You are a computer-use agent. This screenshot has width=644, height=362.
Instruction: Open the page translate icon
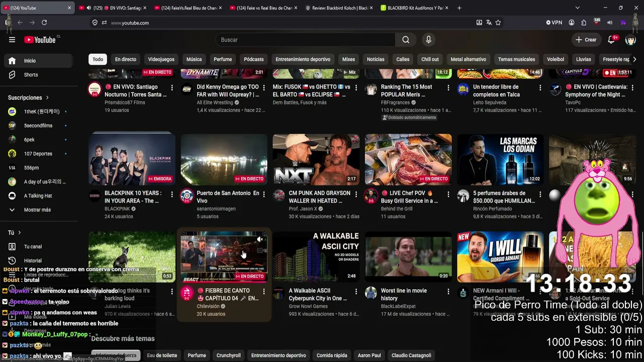[x=489, y=23]
